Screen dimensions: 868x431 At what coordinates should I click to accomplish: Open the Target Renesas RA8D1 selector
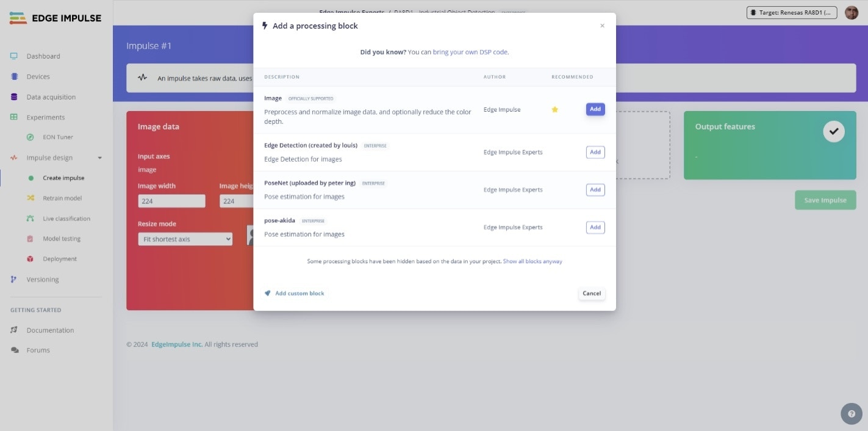point(792,13)
